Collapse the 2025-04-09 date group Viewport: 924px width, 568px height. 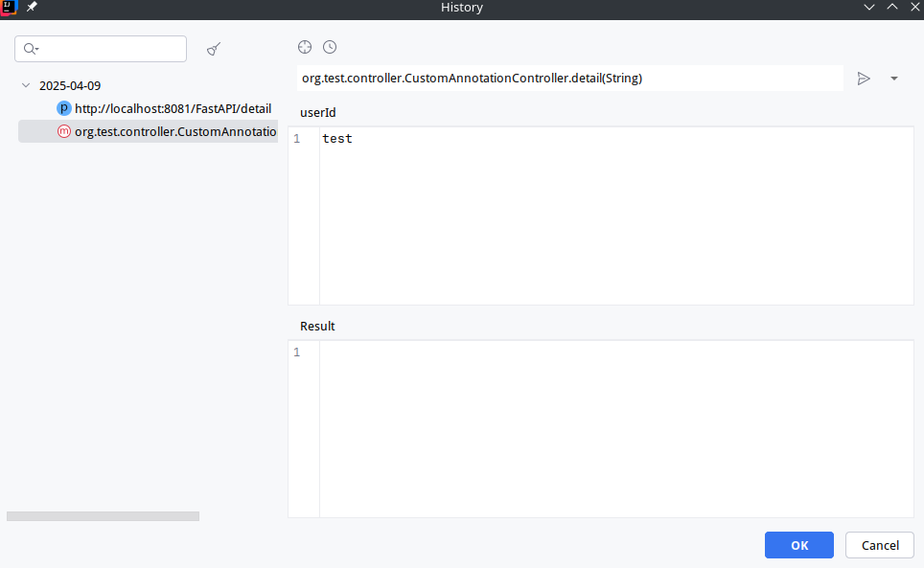(26, 85)
